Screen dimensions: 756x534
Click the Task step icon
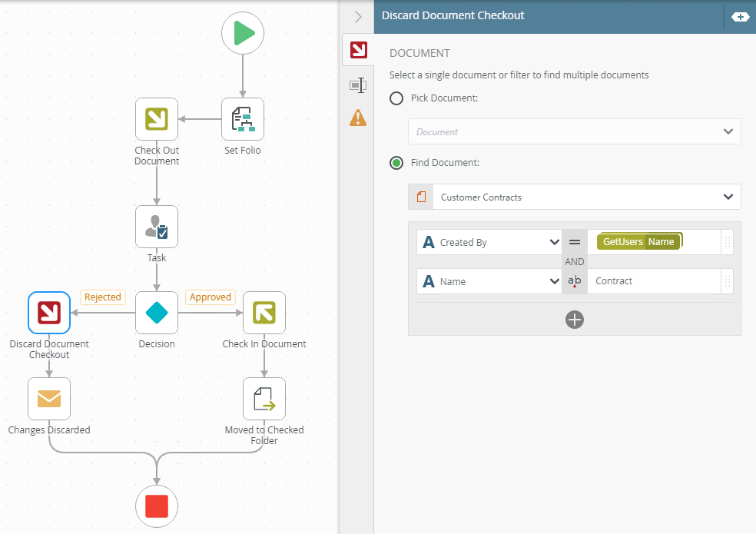point(157,226)
